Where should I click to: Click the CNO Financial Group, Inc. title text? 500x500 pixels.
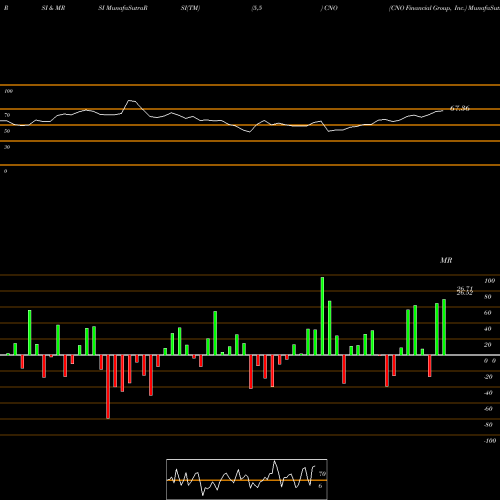click(x=428, y=8)
